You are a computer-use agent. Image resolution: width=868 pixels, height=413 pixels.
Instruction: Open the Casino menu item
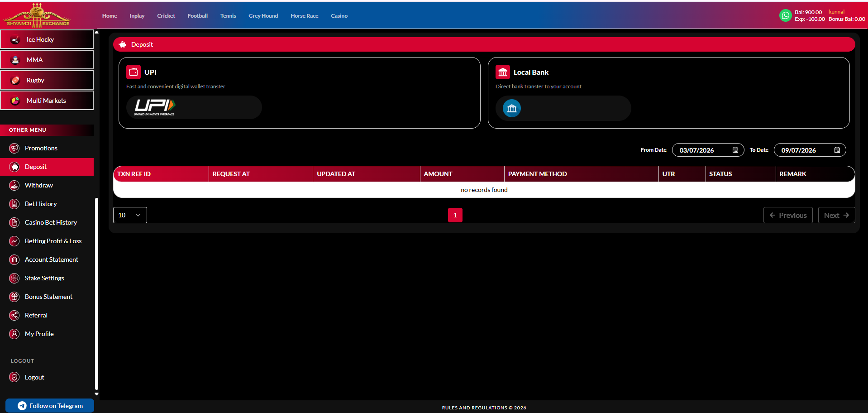click(339, 16)
